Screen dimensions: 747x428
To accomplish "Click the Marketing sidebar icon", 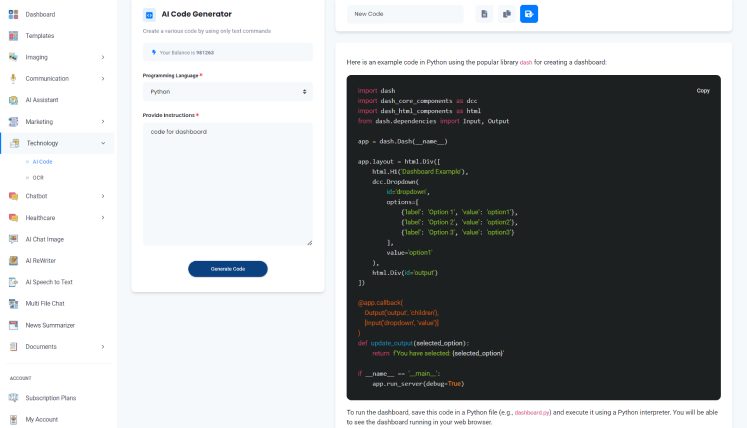I will click(x=13, y=122).
